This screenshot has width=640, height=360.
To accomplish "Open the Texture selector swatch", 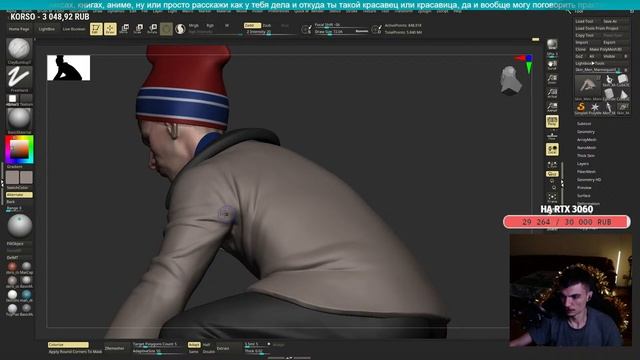I will 26,98.
